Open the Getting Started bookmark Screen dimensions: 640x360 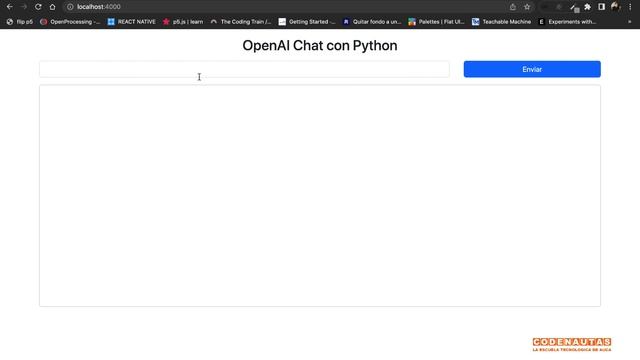tap(307, 22)
